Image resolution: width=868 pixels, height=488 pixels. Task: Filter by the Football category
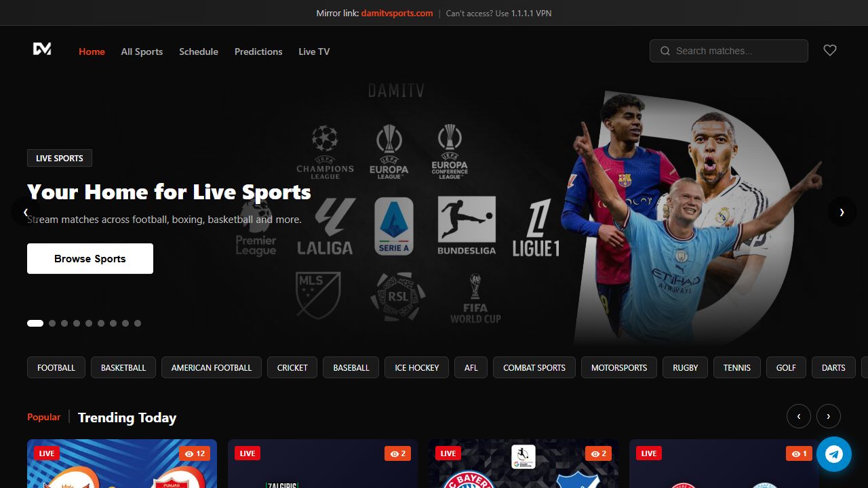pos(56,367)
